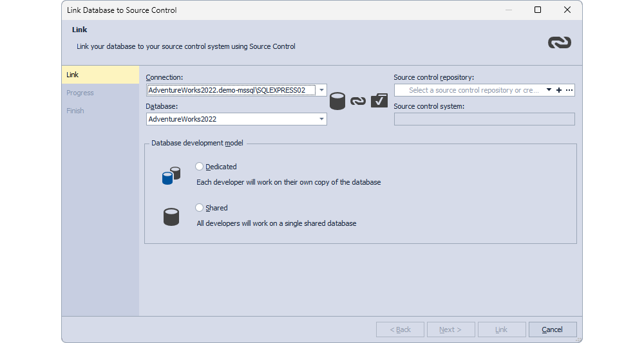Go to the Link step in sidebar

pos(100,75)
